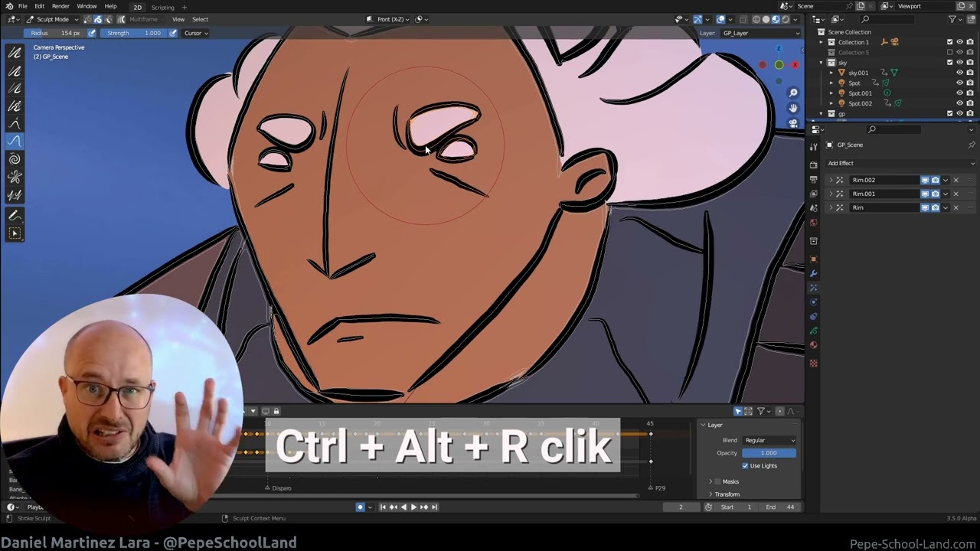The width and height of the screenshot is (980, 551).
Task: Enable the Collection 5 checkbox
Action: click(950, 52)
